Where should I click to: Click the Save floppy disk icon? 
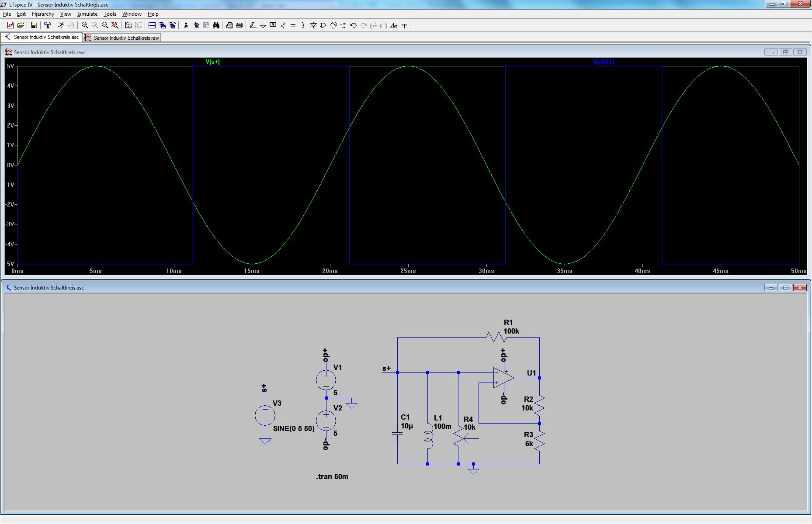click(x=34, y=25)
